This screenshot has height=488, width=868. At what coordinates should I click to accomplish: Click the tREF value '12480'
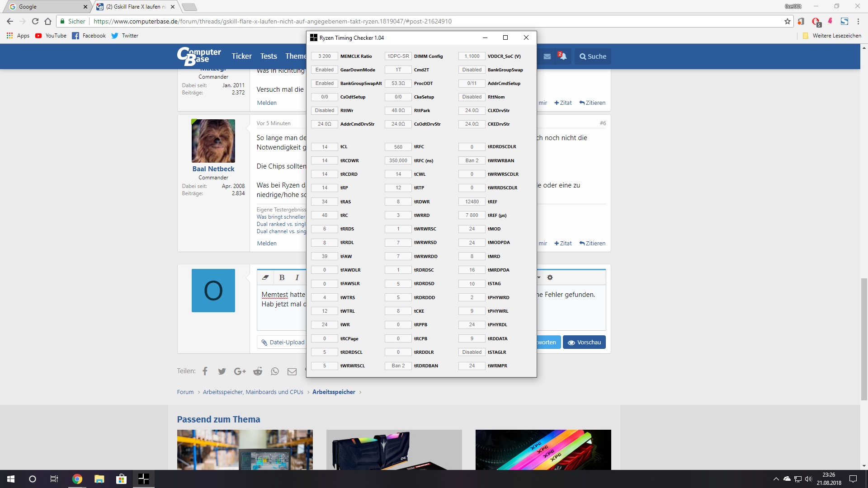[x=472, y=202]
